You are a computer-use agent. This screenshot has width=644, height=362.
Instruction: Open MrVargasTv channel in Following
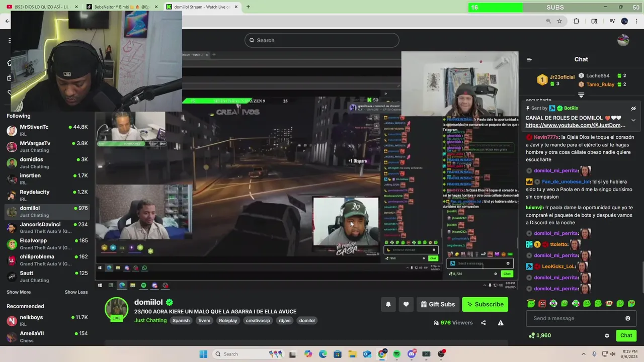(47, 147)
